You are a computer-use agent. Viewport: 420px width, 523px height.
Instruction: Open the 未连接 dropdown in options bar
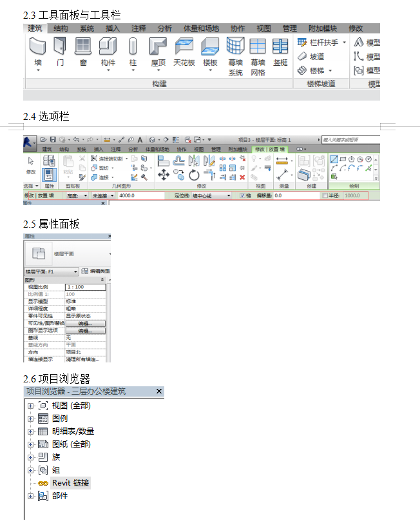tap(103, 195)
